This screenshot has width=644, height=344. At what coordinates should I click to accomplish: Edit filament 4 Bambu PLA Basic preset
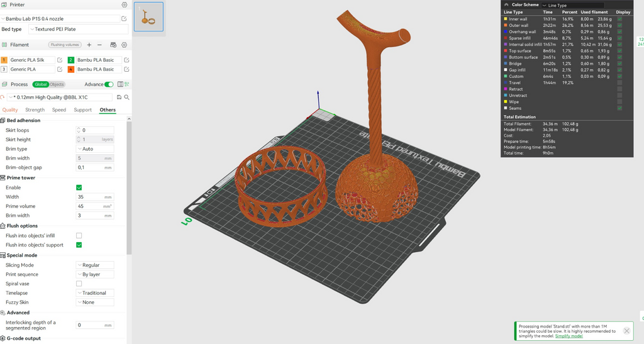pos(126,69)
